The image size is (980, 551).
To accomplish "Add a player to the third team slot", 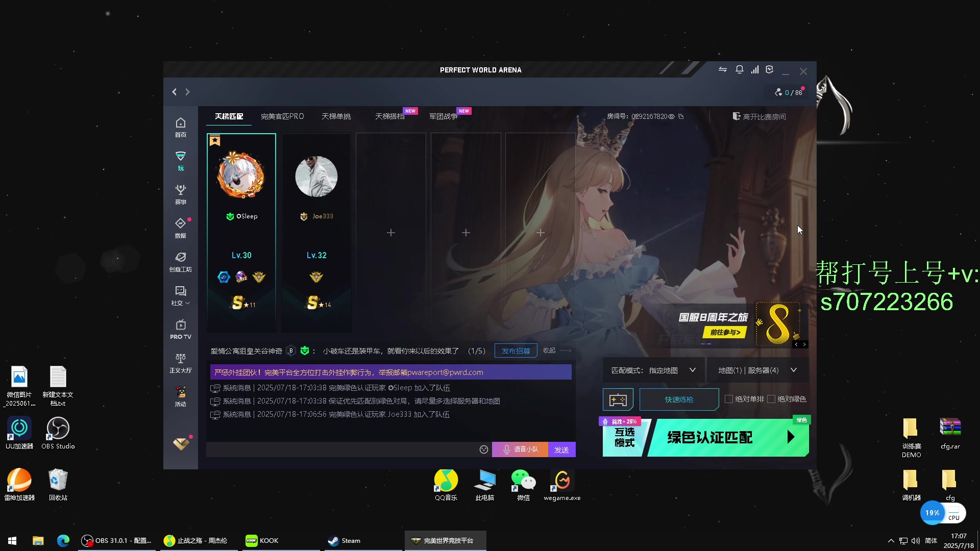I will [391, 233].
